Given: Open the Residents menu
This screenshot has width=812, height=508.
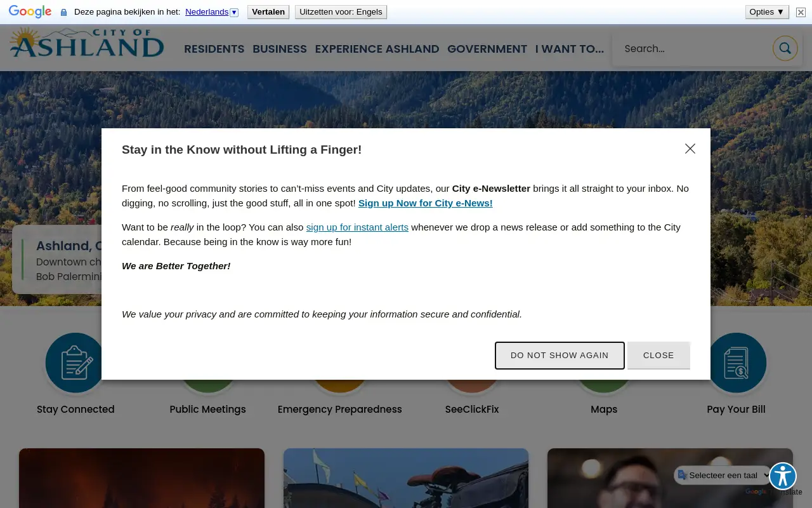Looking at the screenshot, I should [214, 49].
